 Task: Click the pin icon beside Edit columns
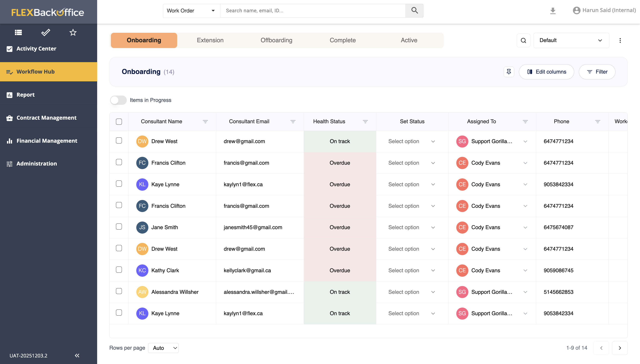[509, 72]
